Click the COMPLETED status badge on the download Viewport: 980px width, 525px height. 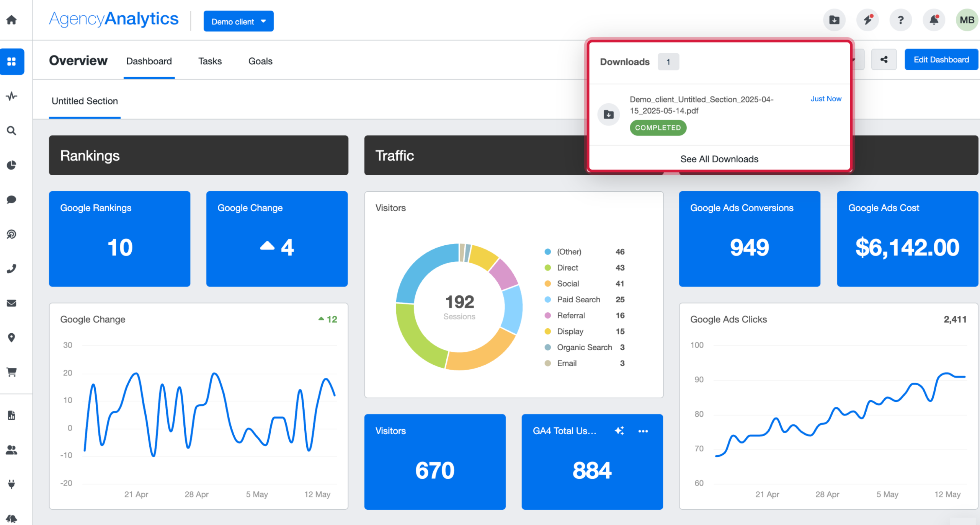pyautogui.click(x=658, y=127)
